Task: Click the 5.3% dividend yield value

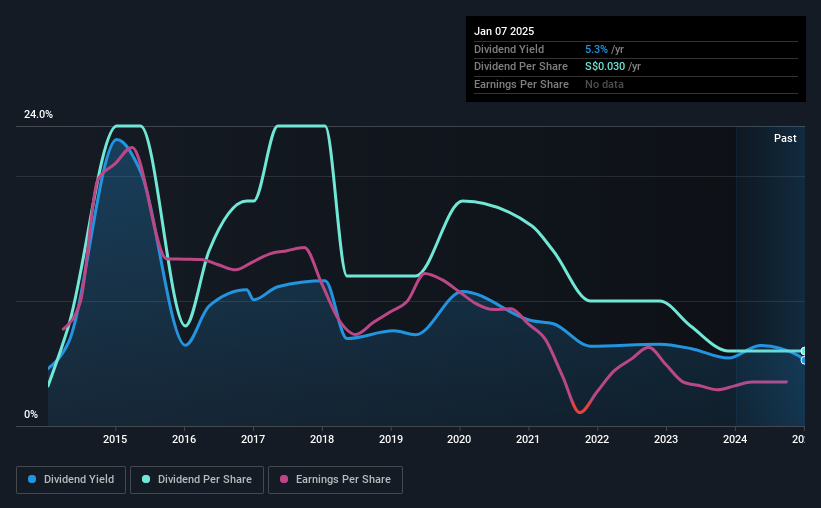Action: [x=596, y=49]
